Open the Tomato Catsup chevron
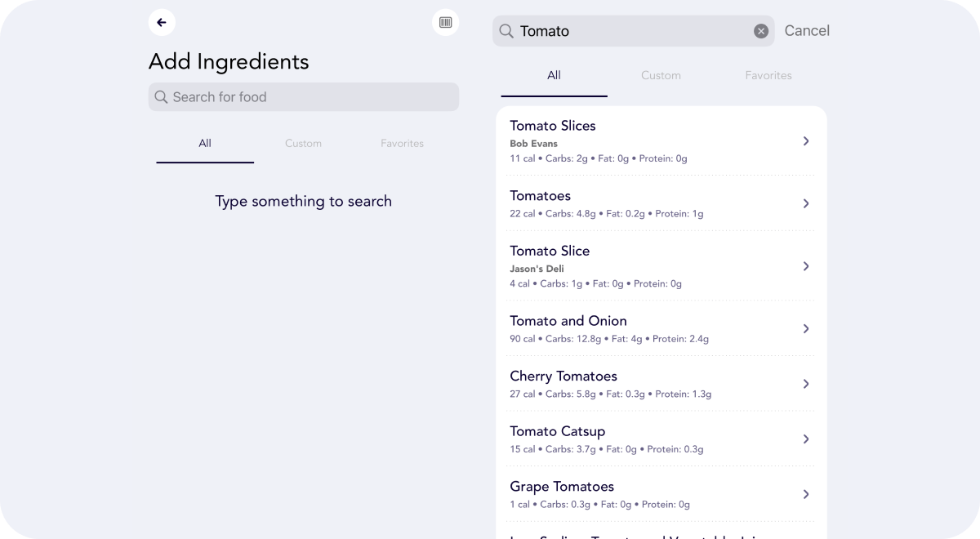The width and height of the screenshot is (980, 539). [x=806, y=439]
